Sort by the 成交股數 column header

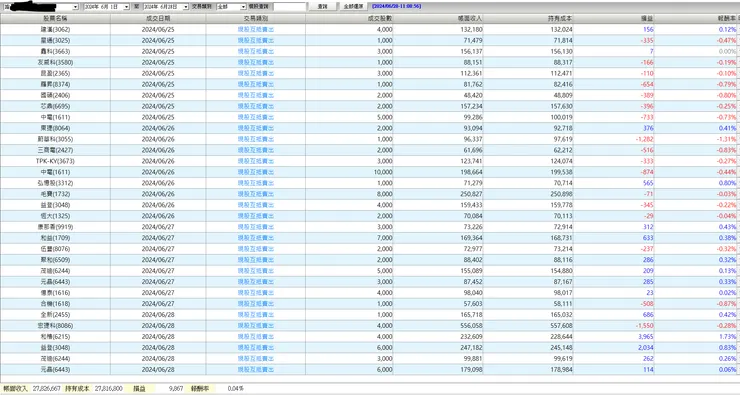(x=349, y=18)
